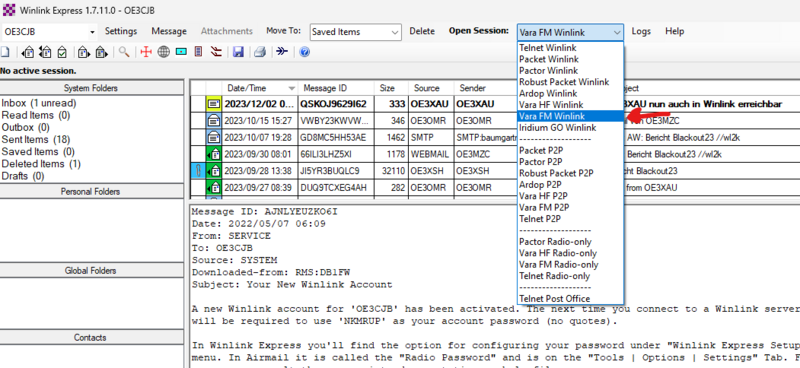Click the magnifying glass search icon
800x368 pixels.
pos(124,52)
